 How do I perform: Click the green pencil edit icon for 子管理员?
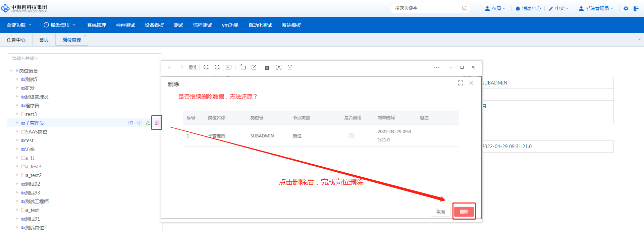(x=148, y=123)
